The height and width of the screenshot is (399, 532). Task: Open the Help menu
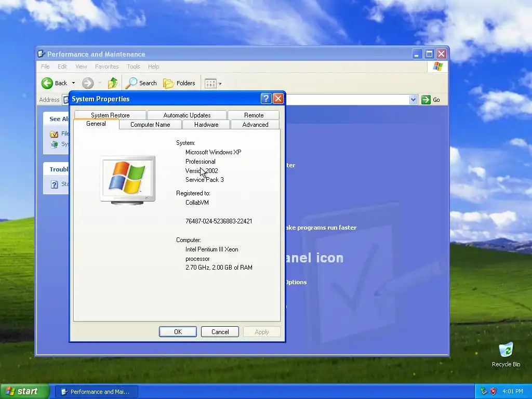pos(153,66)
